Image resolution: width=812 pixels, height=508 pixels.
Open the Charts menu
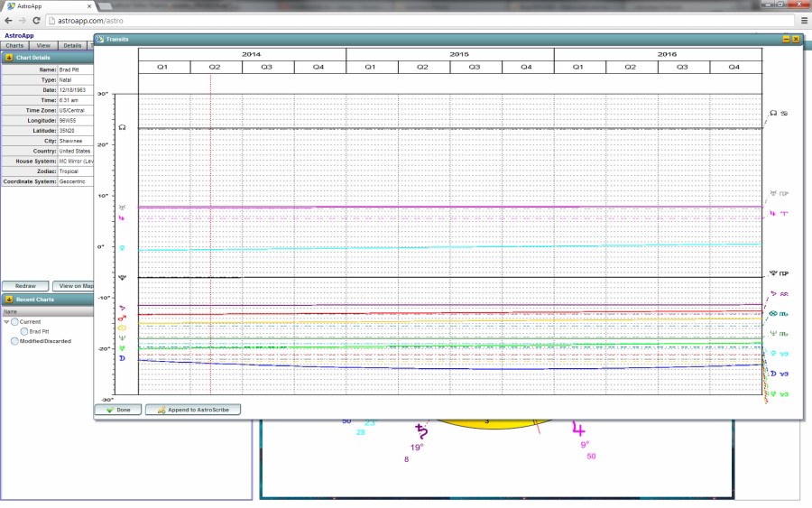point(14,45)
